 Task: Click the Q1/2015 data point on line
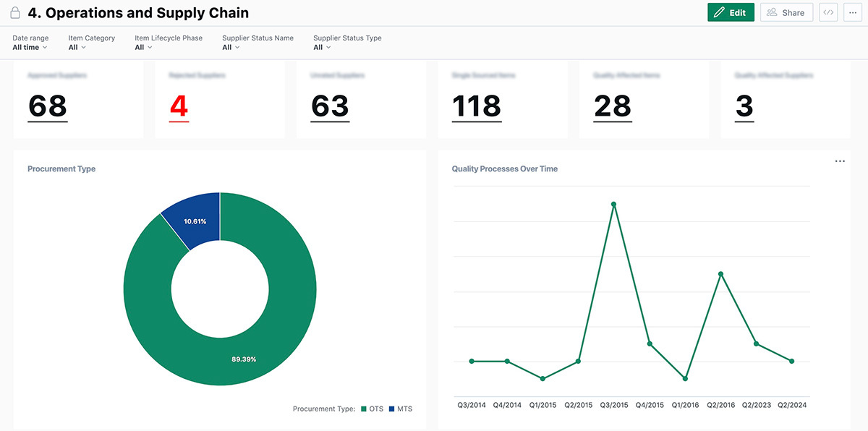[x=542, y=378]
